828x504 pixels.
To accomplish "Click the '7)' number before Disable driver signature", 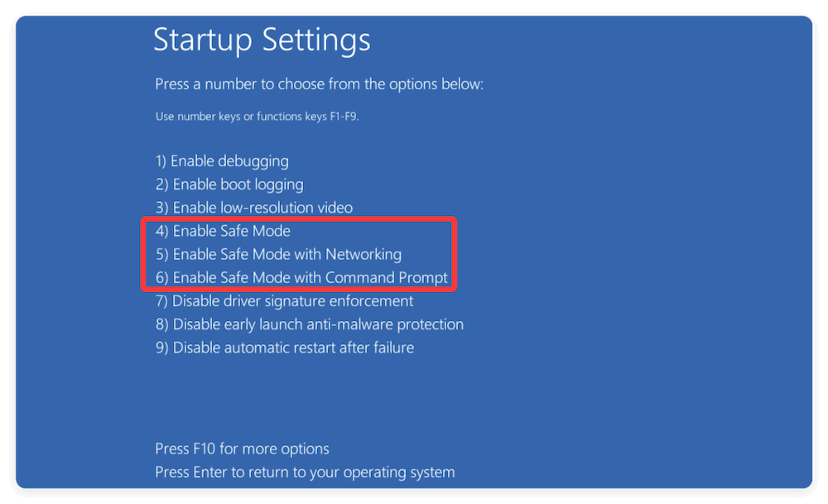I will point(162,301).
